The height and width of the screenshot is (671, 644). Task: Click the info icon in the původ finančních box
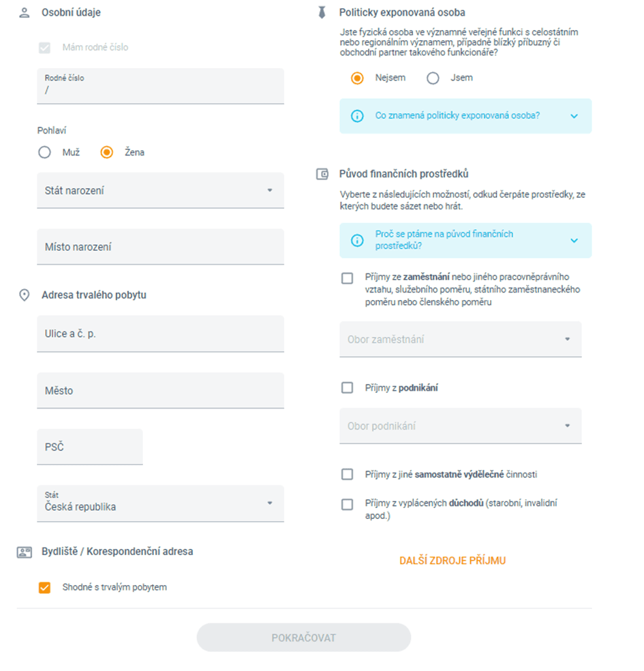[x=357, y=241]
